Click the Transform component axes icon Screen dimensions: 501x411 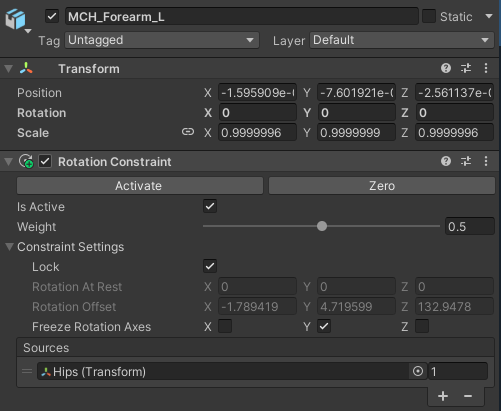pyautogui.click(x=26, y=68)
